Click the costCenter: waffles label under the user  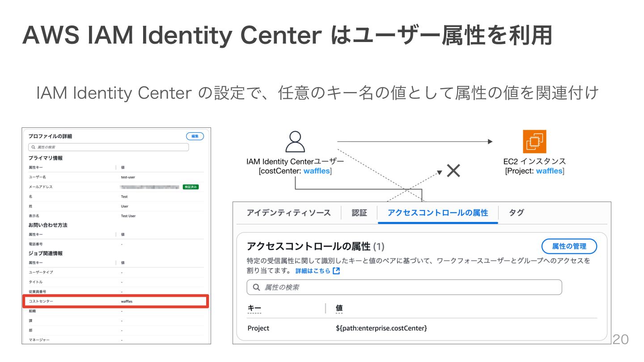tap(295, 171)
